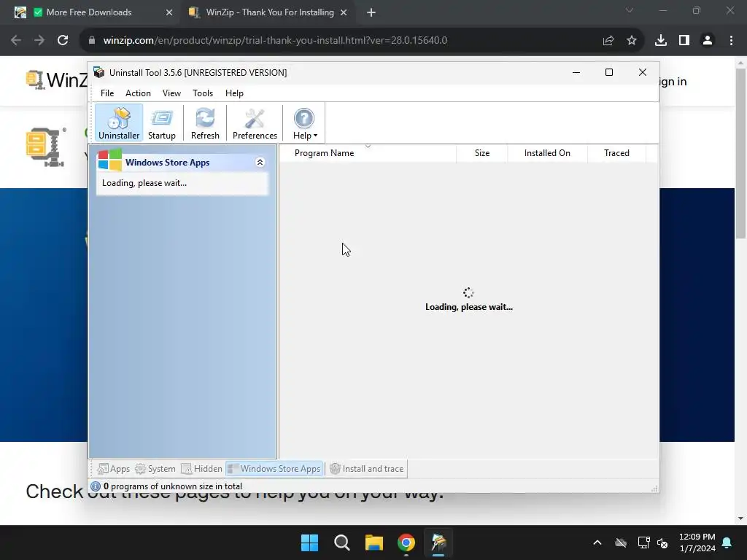The image size is (747, 560).
Task: Refresh the program list
Action: [x=205, y=122]
